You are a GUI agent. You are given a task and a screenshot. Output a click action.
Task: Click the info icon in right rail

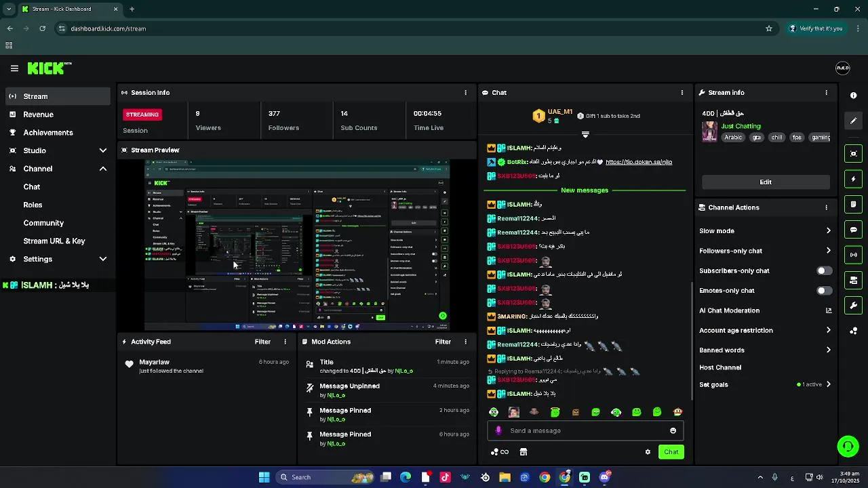point(854,96)
